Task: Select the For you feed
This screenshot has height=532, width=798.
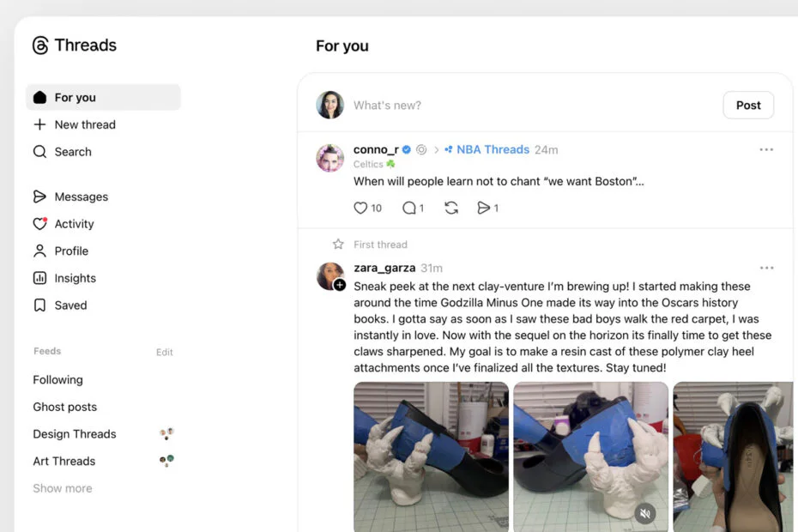Action: [73, 97]
